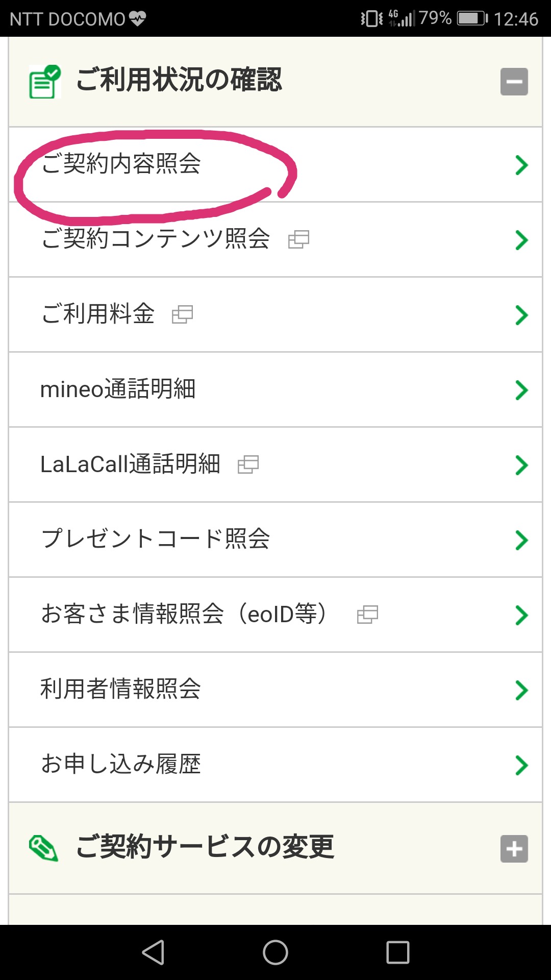Collapse the ご利用状況の確認 section with minus button
Image resolution: width=551 pixels, height=980 pixels.
coord(514,82)
